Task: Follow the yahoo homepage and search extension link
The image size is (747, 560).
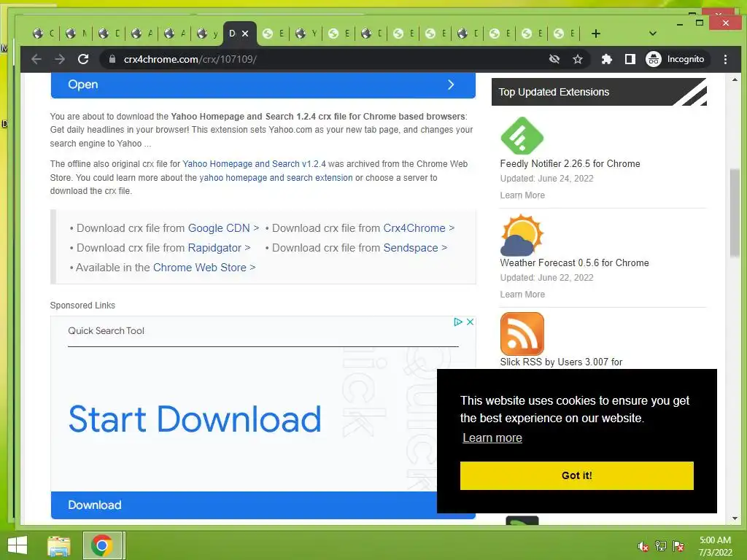Action: [276, 178]
